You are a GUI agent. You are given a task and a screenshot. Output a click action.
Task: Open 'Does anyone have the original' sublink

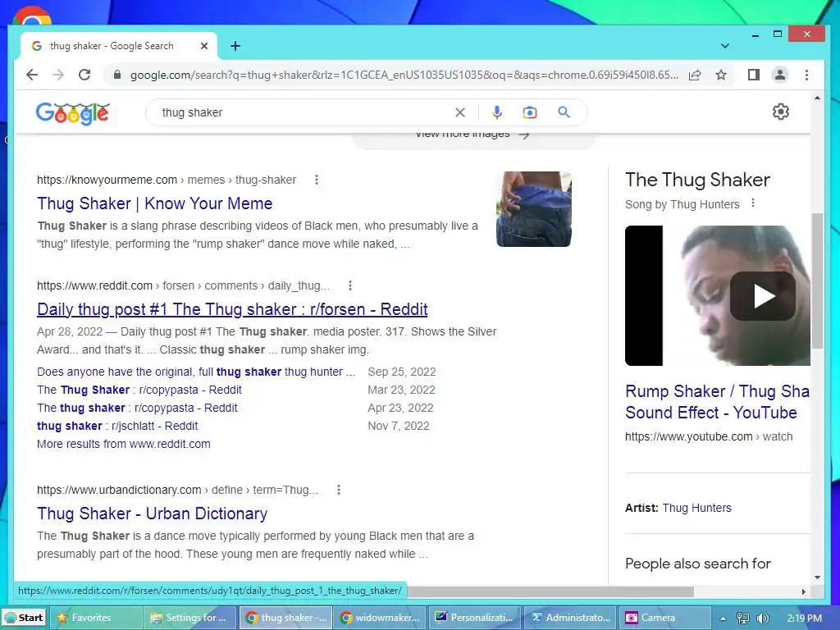coord(196,372)
